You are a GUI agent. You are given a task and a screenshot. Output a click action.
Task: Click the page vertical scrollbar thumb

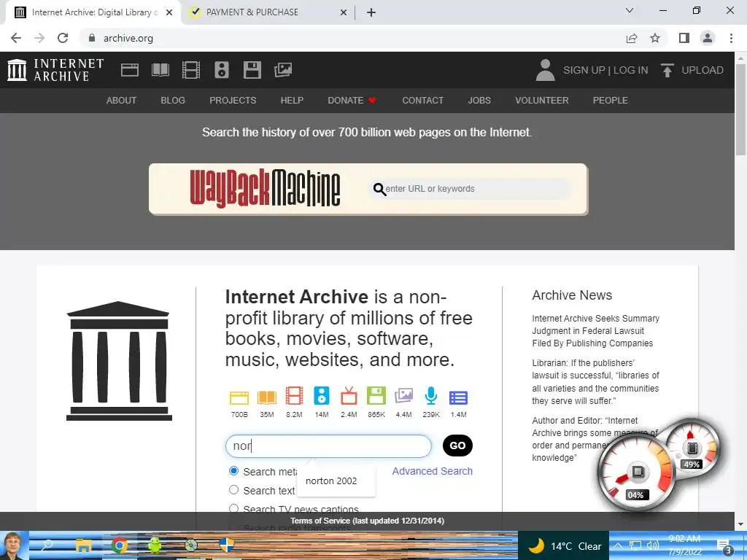click(x=740, y=108)
